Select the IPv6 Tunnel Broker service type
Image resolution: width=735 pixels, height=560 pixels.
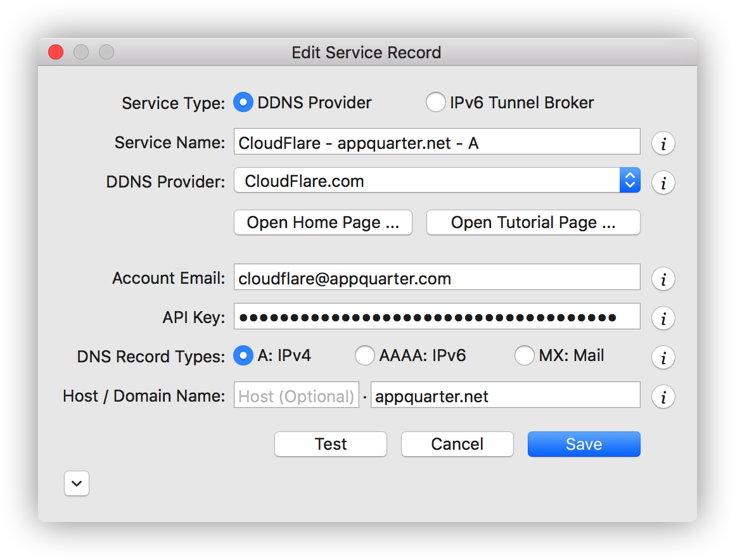click(436, 102)
